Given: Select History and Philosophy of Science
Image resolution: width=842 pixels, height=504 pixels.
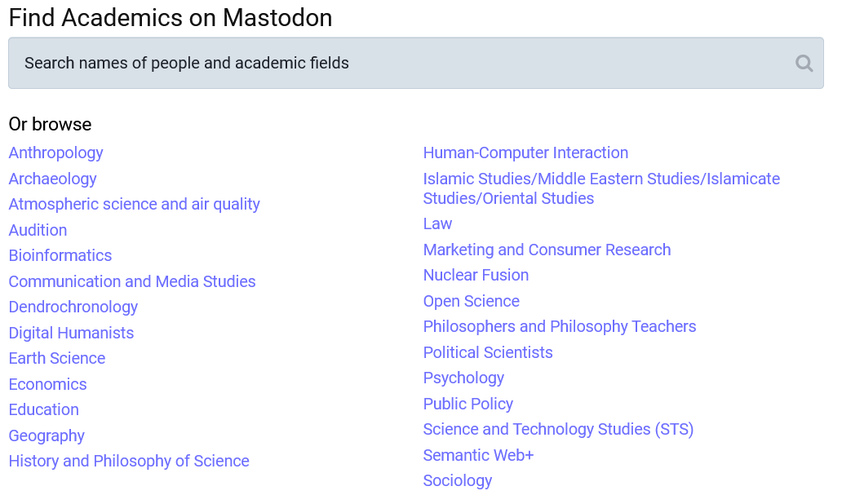Looking at the screenshot, I should 129,461.
